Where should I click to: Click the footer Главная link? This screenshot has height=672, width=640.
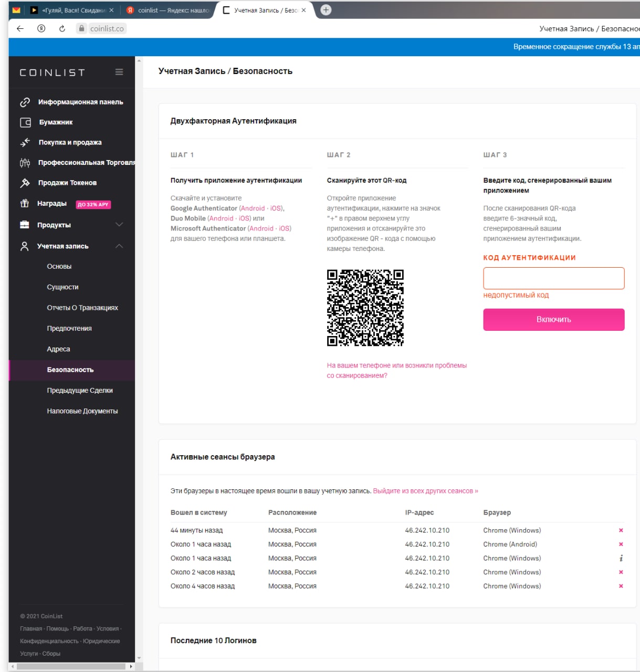pyautogui.click(x=31, y=629)
